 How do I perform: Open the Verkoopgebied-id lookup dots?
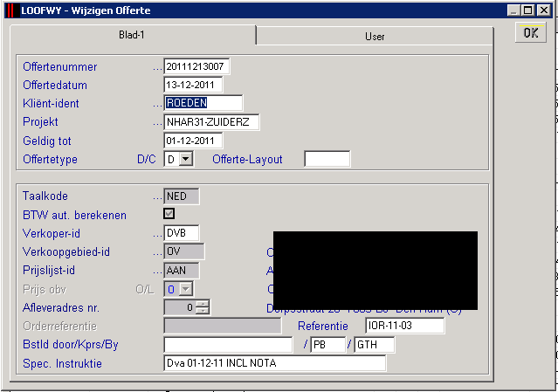(x=157, y=253)
